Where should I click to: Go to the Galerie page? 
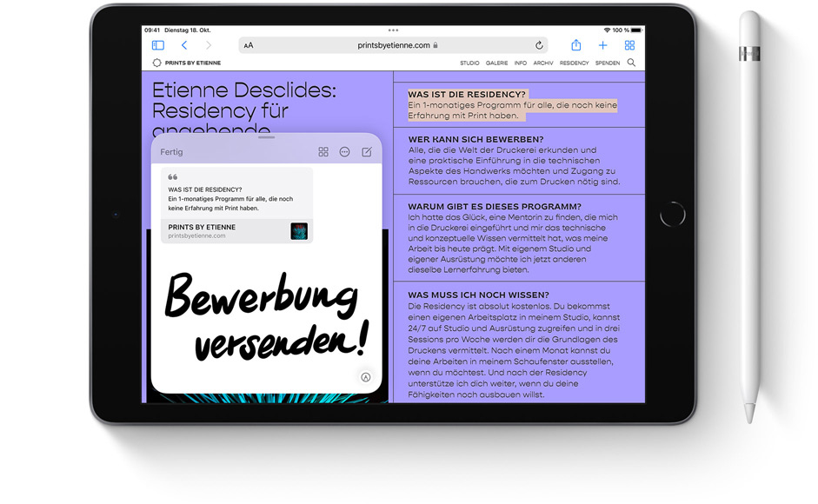tap(496, 63)
